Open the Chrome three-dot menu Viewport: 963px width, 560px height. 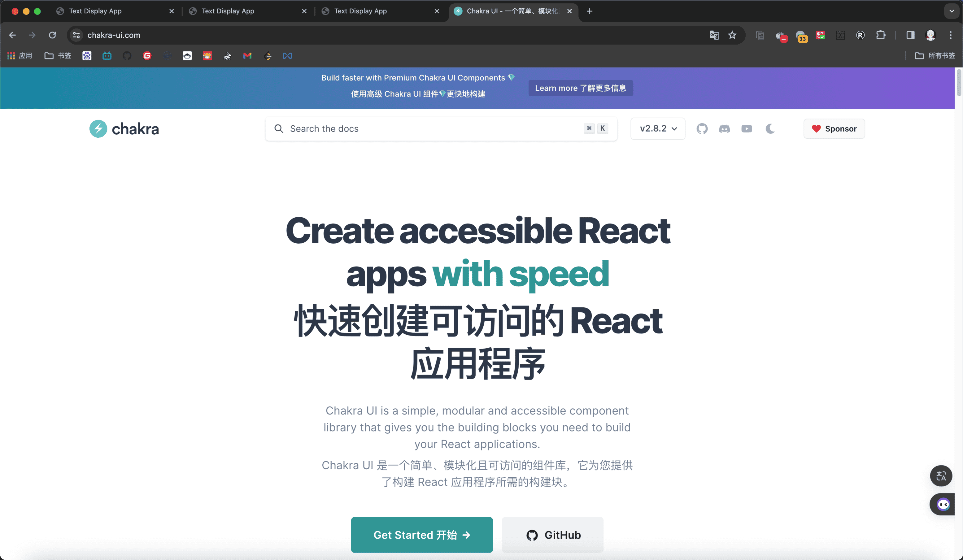click(951, 35)
